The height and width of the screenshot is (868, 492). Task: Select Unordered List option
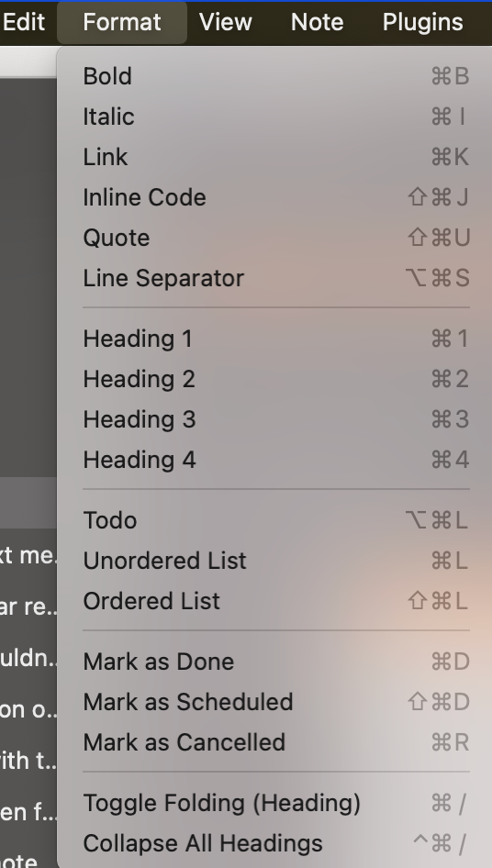click(x=276, y=561)
